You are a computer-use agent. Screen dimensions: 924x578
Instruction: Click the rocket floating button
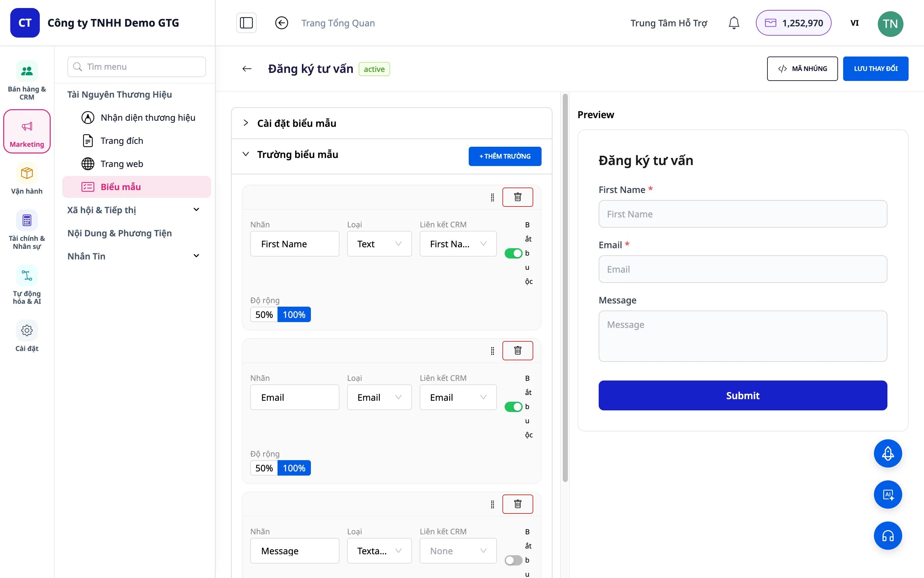click(888, 453)
